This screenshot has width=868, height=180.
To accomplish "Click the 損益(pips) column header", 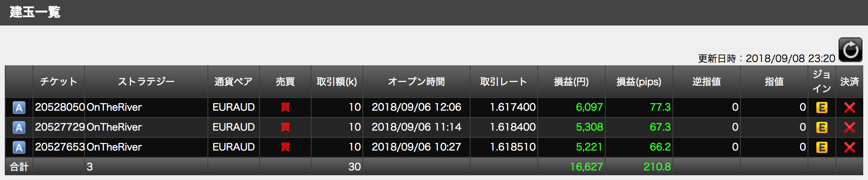I will (639, 82).
